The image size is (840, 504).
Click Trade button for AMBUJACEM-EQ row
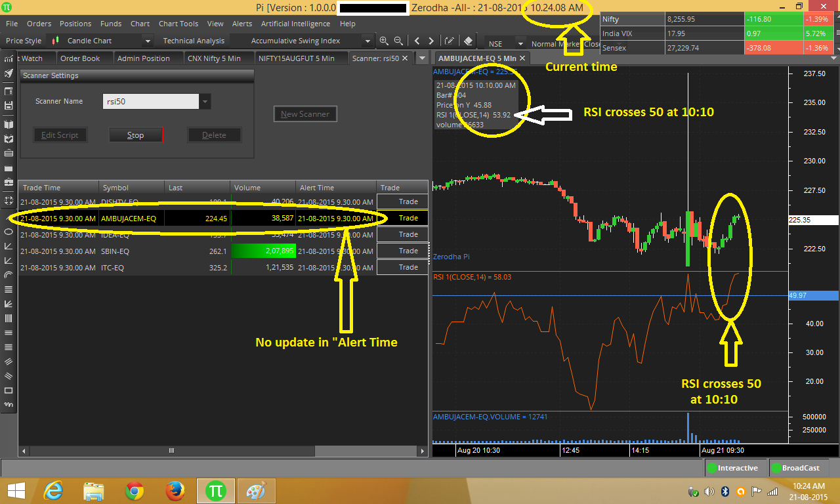[x=402, y=218]
